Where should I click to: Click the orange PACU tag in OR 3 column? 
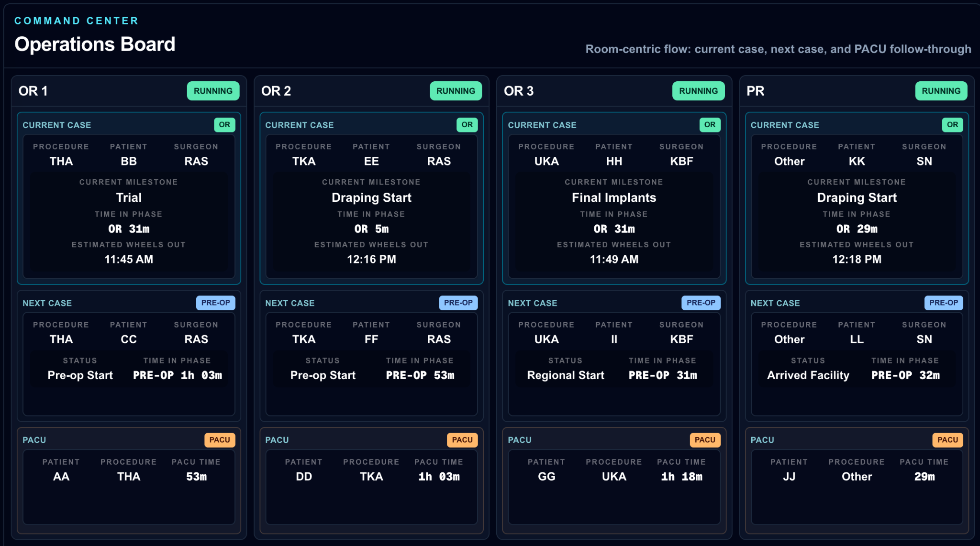click(705, 440)
